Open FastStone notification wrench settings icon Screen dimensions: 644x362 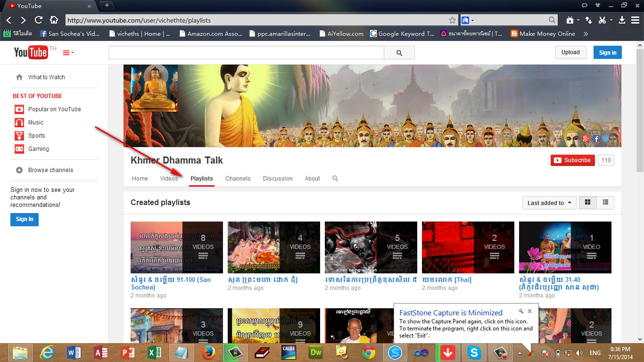point(521,311)
